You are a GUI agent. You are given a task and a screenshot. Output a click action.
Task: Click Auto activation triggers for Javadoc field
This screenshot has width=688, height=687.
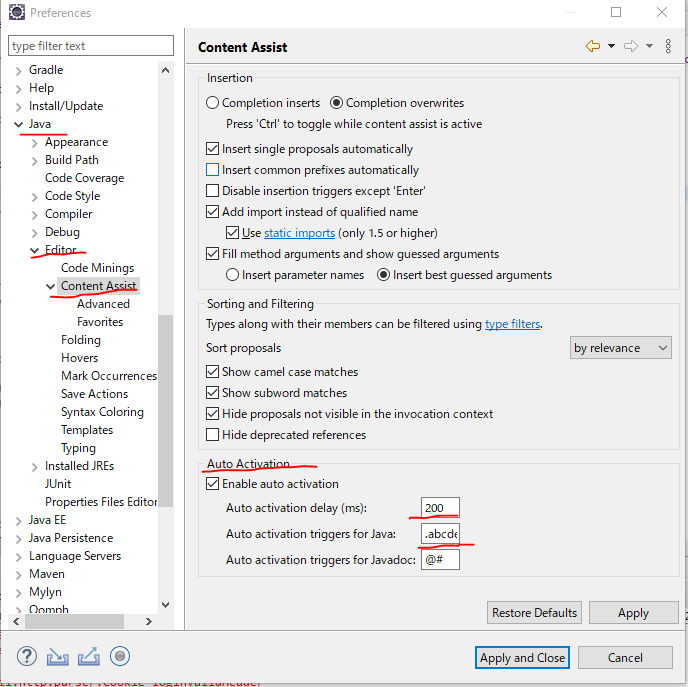440,560
